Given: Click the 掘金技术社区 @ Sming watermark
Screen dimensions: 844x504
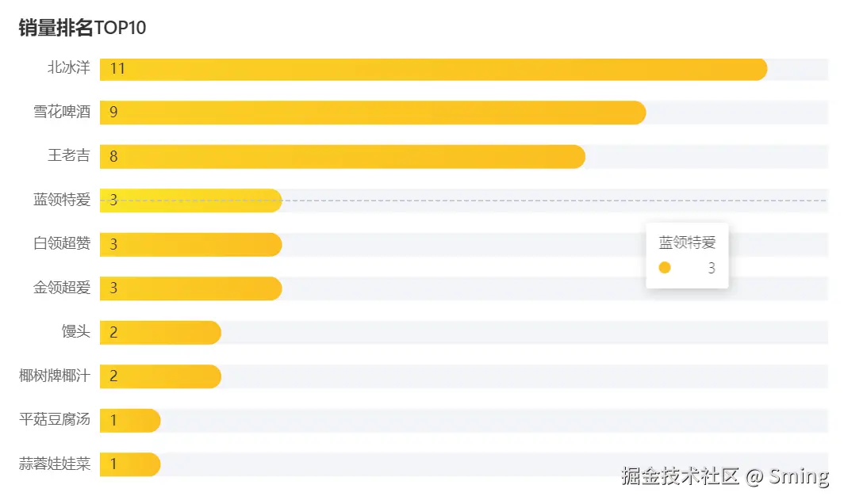Looking at the screenshot, I should [x=725, y=476].
